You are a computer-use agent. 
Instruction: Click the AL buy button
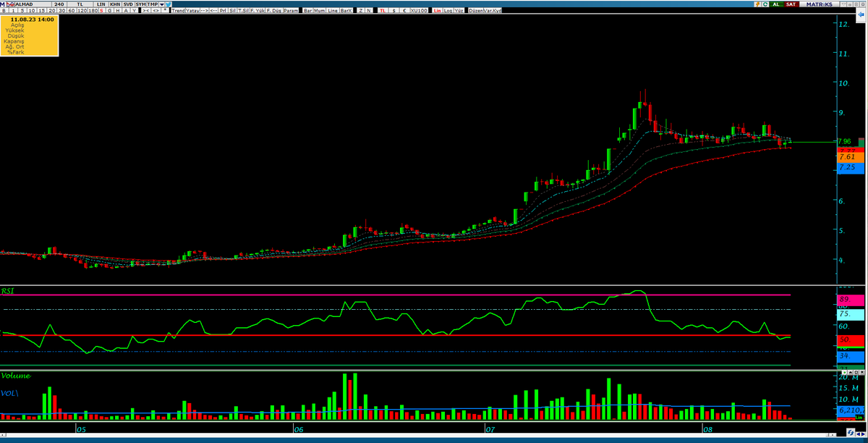coord(776,4)
